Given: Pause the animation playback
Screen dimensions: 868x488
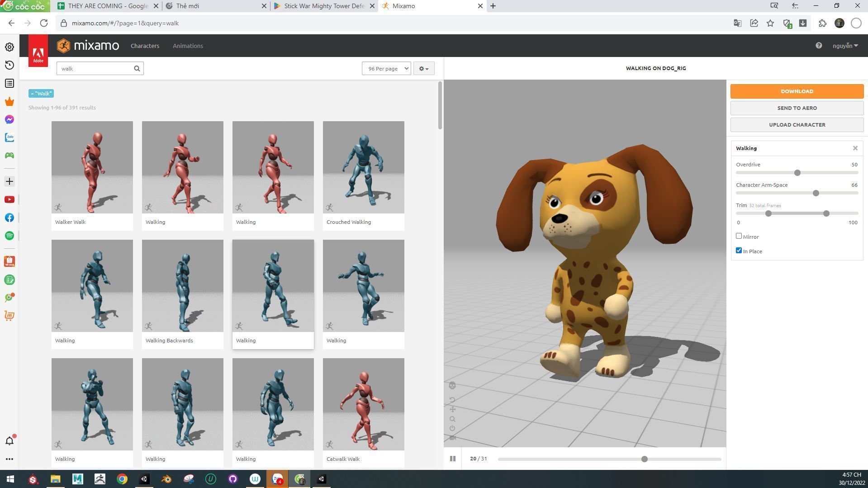Looking at the screenshot, I should [452, 459].
